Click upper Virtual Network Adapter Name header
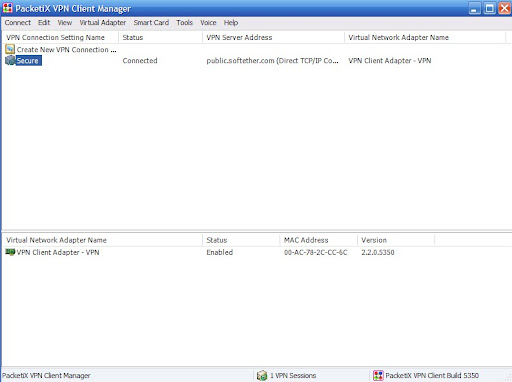This screenshot has height=382, width=512. coord(425,37)
